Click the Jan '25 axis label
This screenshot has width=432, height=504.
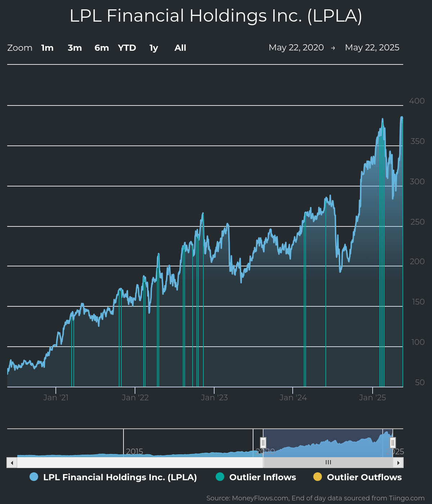point(372,397)
